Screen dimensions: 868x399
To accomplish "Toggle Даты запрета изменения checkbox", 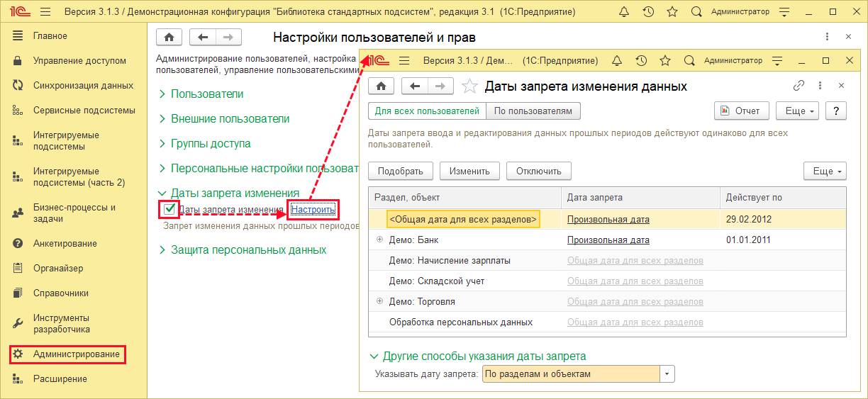I will point(169,209).
